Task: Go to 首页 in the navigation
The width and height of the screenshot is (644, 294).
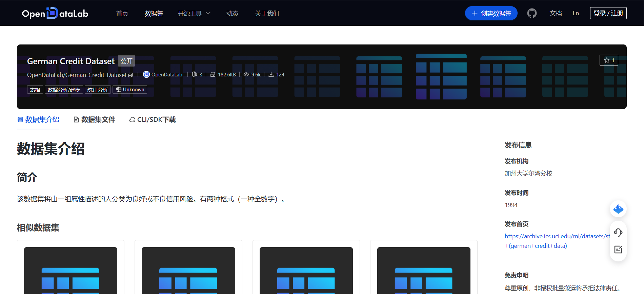Action: tap(122, 13)
